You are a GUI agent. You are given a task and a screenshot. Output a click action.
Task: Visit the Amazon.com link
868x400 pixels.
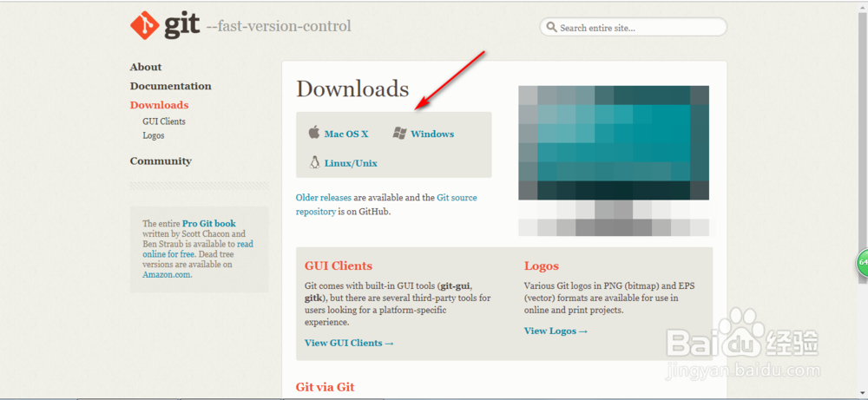[x=168, y=274]
